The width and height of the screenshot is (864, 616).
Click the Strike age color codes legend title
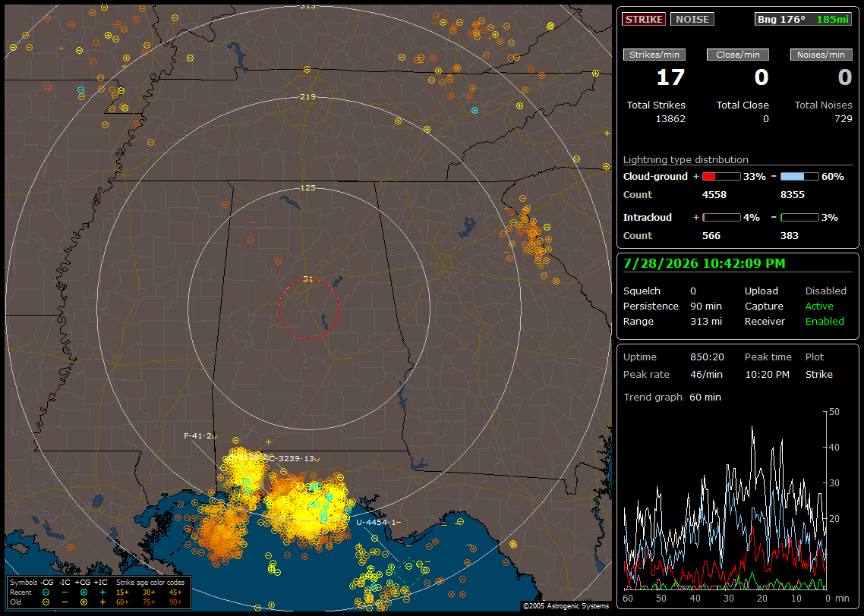[x=150, y=583]
